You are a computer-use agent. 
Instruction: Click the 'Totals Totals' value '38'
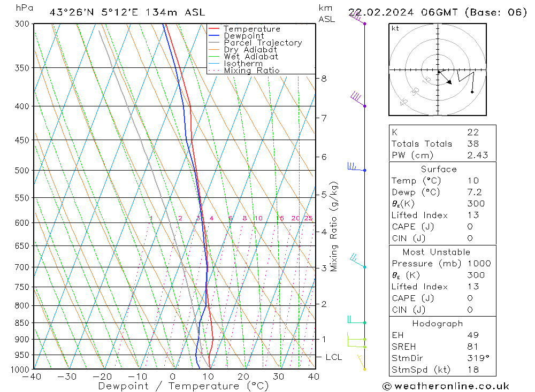point(473,144)
